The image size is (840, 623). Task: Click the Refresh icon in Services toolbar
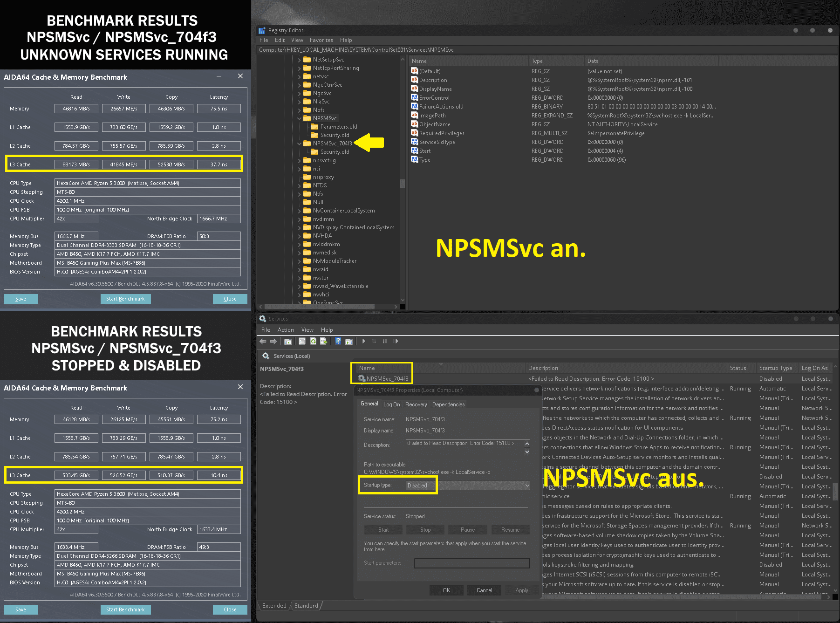(313, 342)
